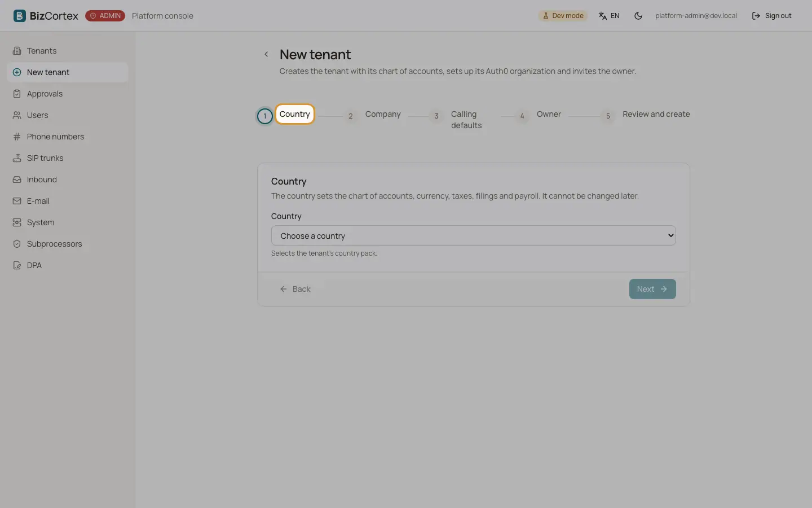Go to the Company step
This screenshot has width=812, height=508.
click(x=383, y=114)
